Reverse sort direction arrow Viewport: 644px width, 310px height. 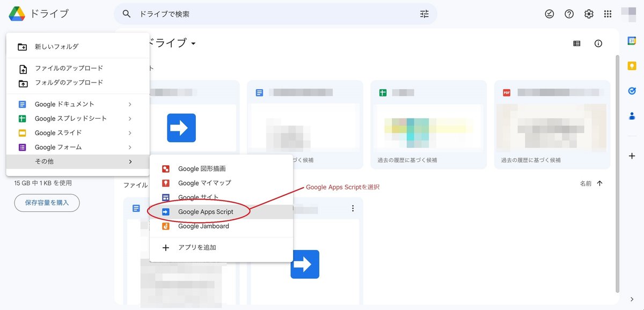tap(600, 183)
